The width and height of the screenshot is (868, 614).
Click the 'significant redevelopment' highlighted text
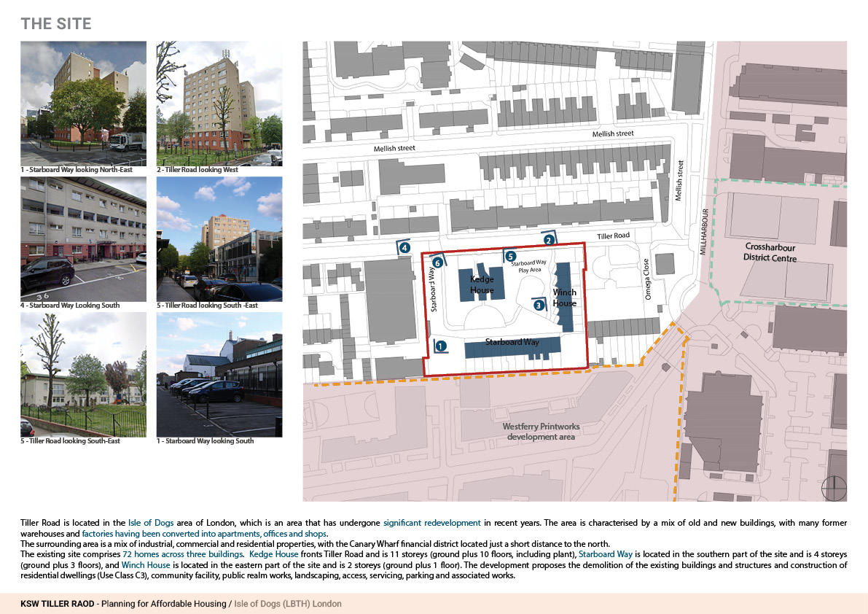pyautogui.click(x=432, y=523)
